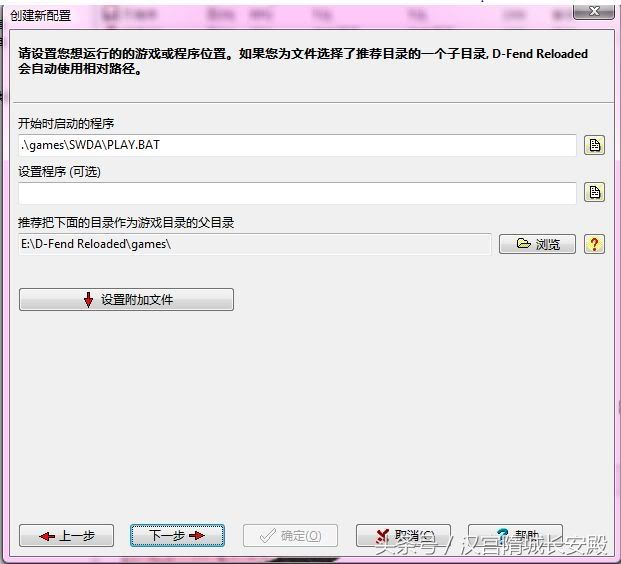Open help with the 帮助 button
Viewport: 621px width, 564px height.
pyautogui.click(x=515, y=536)
